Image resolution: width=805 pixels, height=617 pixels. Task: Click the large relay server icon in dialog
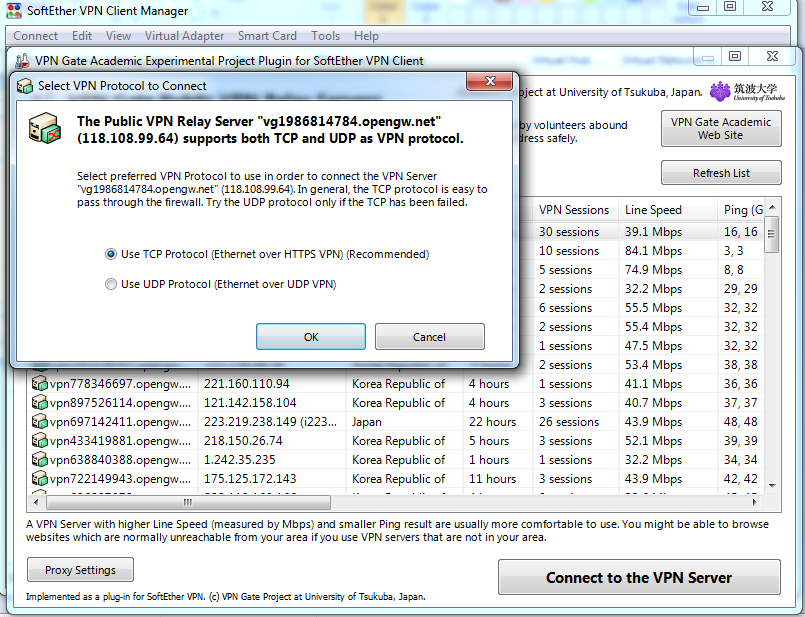tap(45, 128)
